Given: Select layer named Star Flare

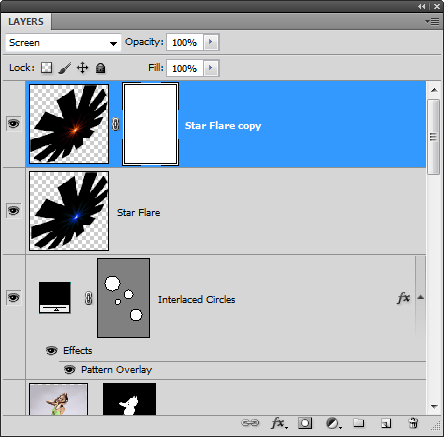Looking at the screenshot, I should click(x=138, y=213).
